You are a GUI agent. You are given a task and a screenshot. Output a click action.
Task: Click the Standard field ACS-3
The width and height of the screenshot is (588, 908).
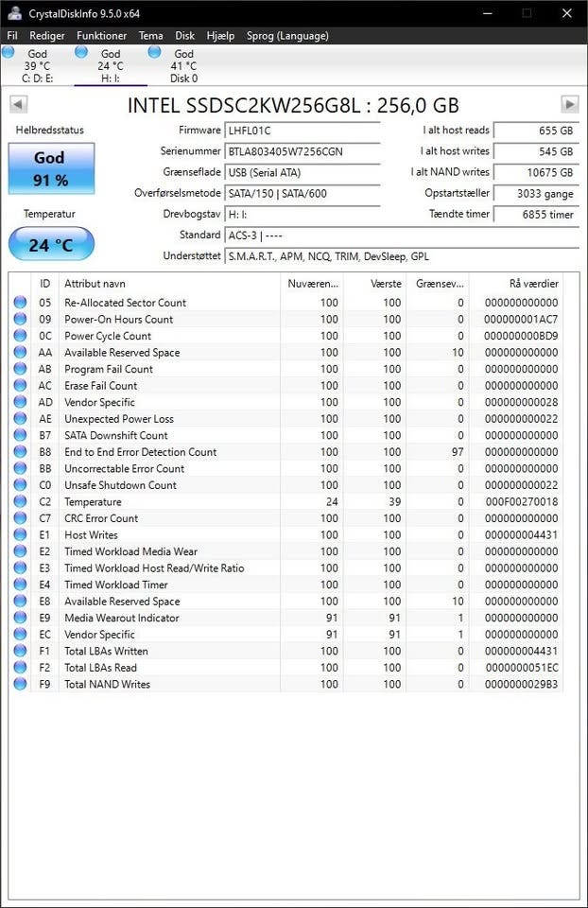402,236
